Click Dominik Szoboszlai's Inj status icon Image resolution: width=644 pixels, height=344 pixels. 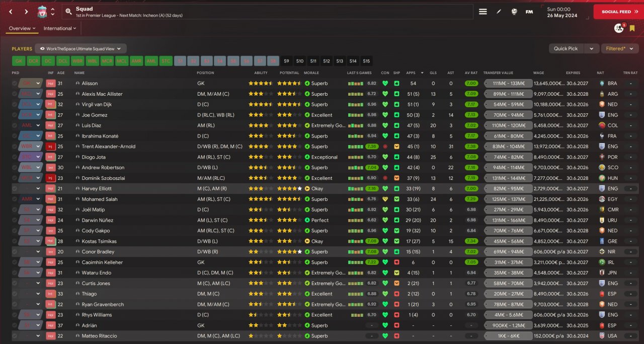pyautogui.click(x=50, y=178)
